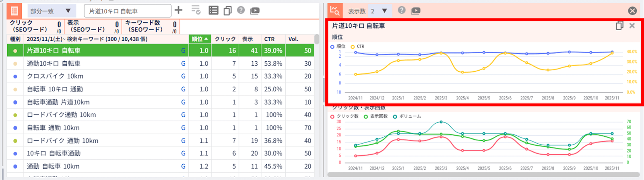Open Google search for 通勤 自転車 10km row

[183, 166]
